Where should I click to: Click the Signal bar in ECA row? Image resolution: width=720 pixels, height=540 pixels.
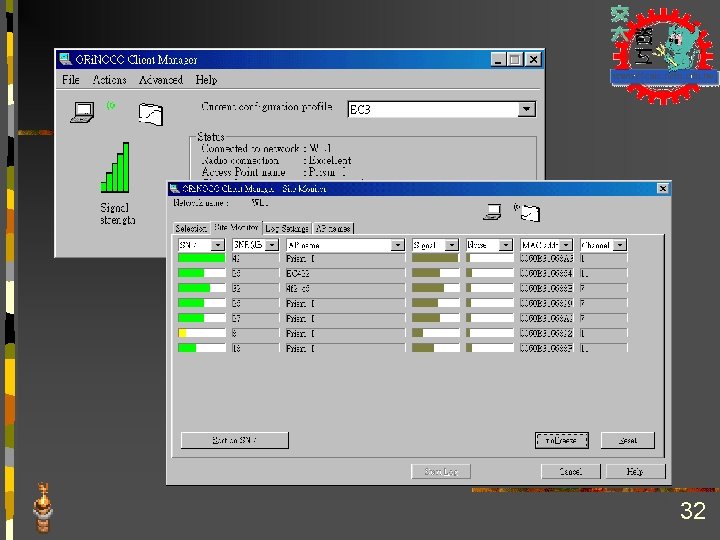pos(436,273)
